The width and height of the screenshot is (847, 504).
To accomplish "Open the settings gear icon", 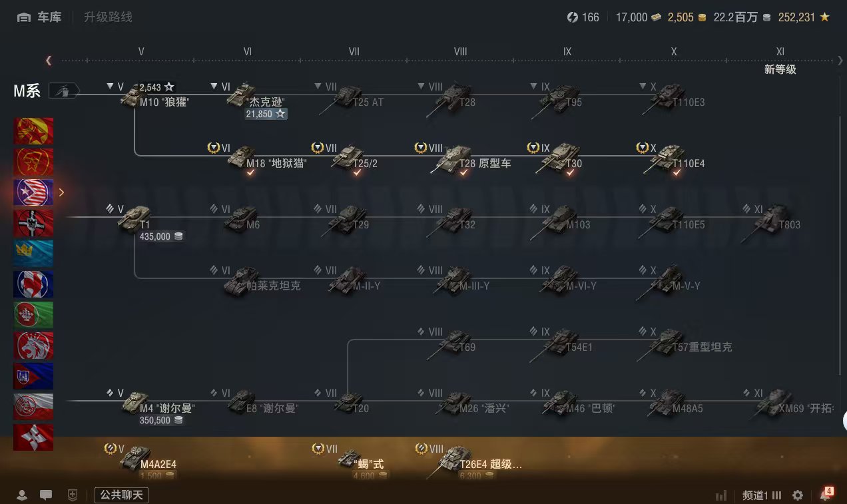I will pos(798,495).
